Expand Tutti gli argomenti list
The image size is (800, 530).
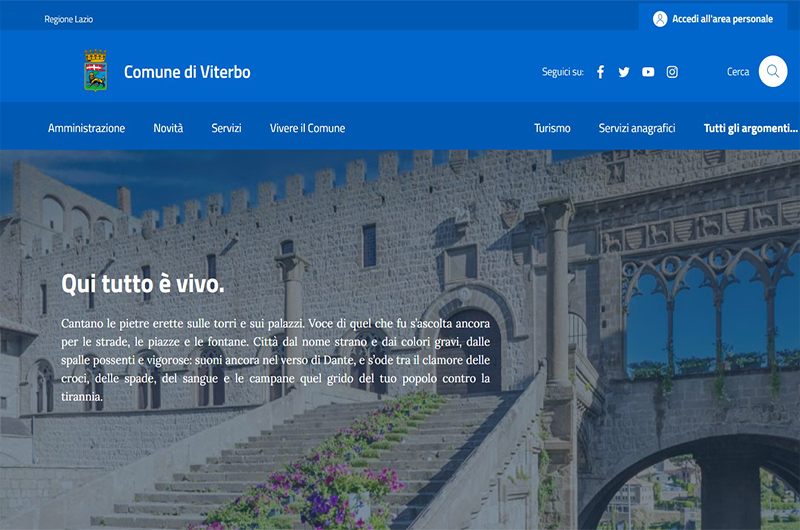coord(750,128)
